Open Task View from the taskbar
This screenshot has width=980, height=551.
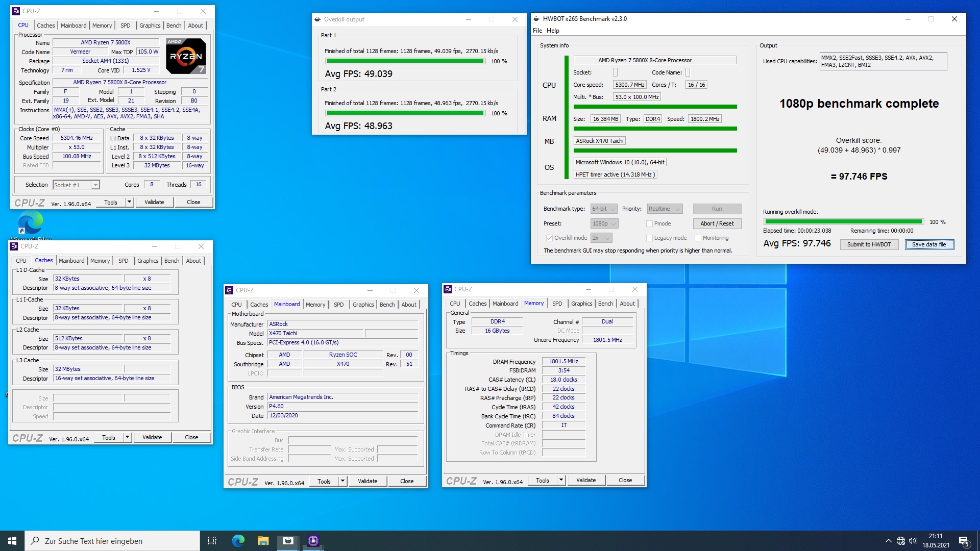point(212,541)
